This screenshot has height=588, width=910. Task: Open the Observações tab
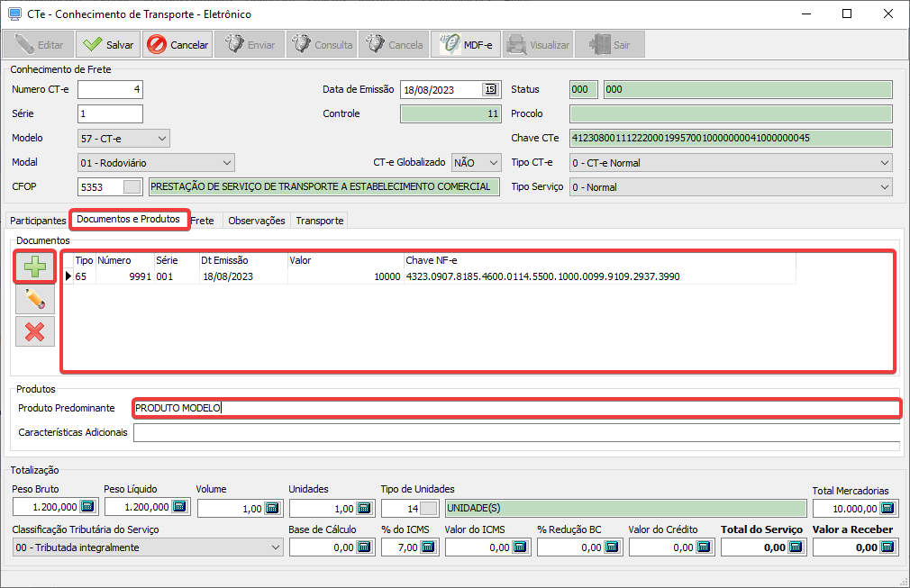257,221
